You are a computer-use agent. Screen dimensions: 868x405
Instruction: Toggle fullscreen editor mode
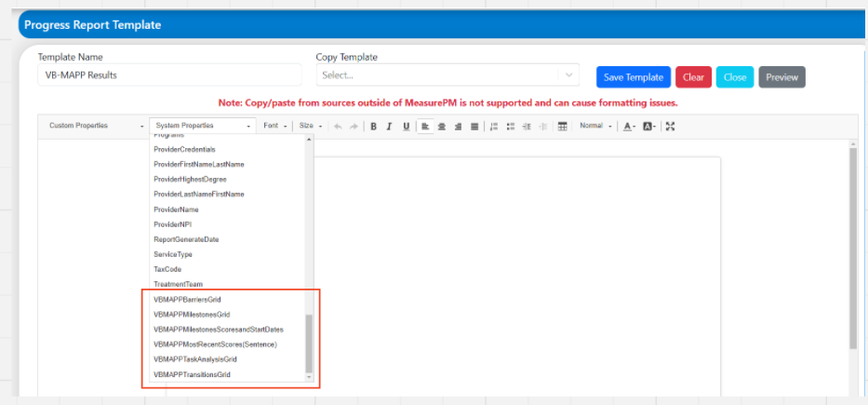(x=671, y=127)
